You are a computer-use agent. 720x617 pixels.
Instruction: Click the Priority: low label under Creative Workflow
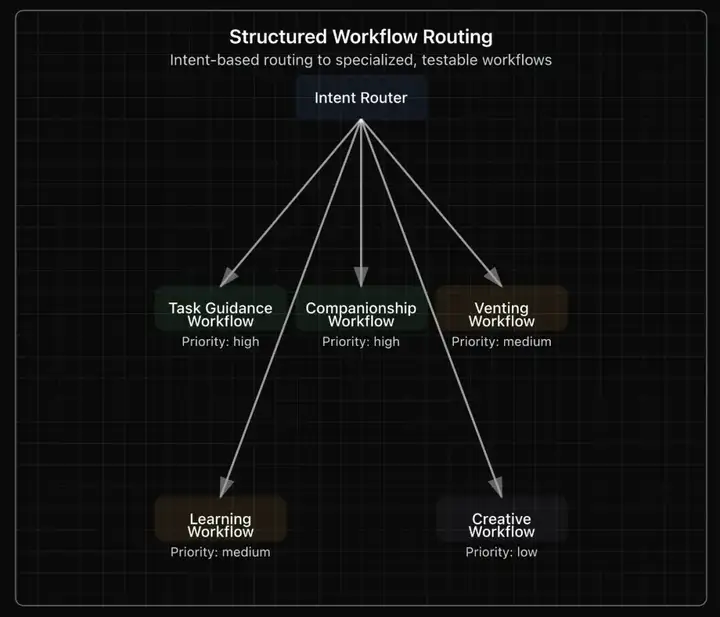tap(501, 552)
